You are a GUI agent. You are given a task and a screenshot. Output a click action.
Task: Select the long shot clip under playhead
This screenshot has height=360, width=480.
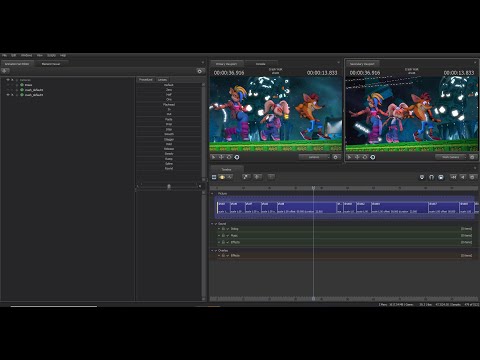point(306,207)
